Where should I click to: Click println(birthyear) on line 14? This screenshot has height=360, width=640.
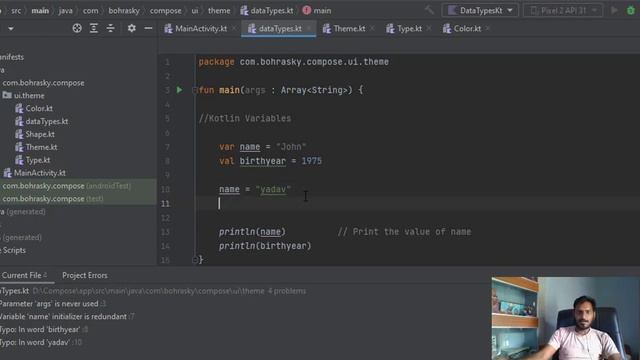pos(265,246)
